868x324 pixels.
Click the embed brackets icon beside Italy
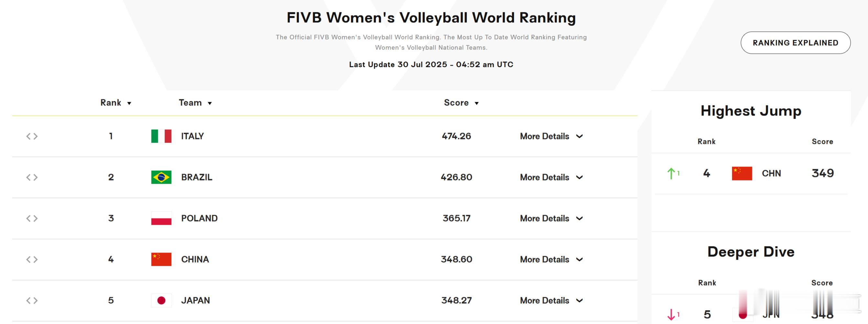[32, 136]
